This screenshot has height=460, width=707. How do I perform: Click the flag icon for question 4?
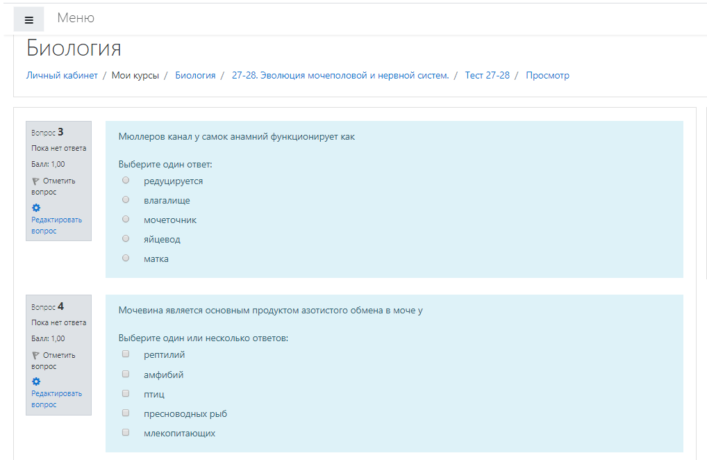tap(36, 355)
